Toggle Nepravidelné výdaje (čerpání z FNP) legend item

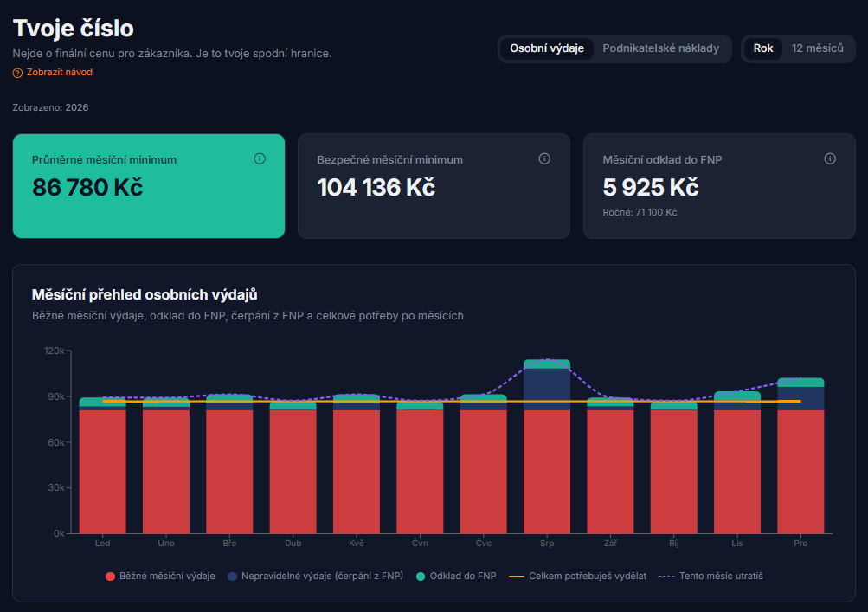click(315, 576)
